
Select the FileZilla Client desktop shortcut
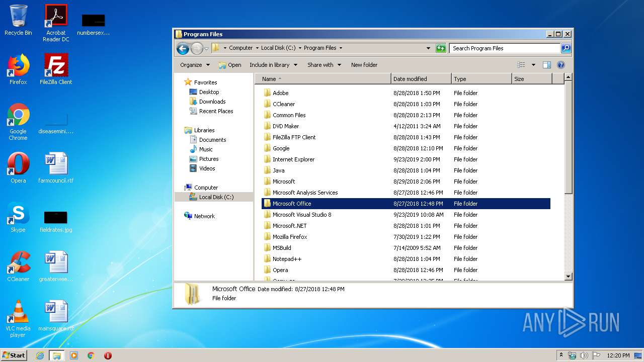56,69
